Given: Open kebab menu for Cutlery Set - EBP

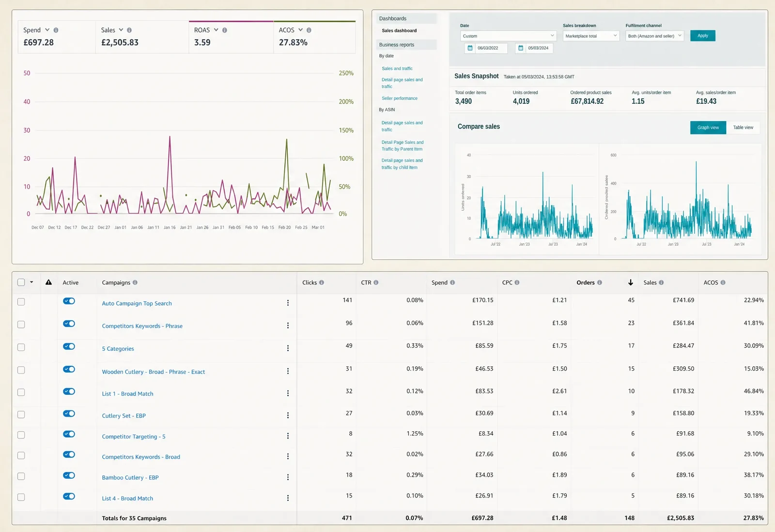Looking at the screenshot, I should click(288, 415).
